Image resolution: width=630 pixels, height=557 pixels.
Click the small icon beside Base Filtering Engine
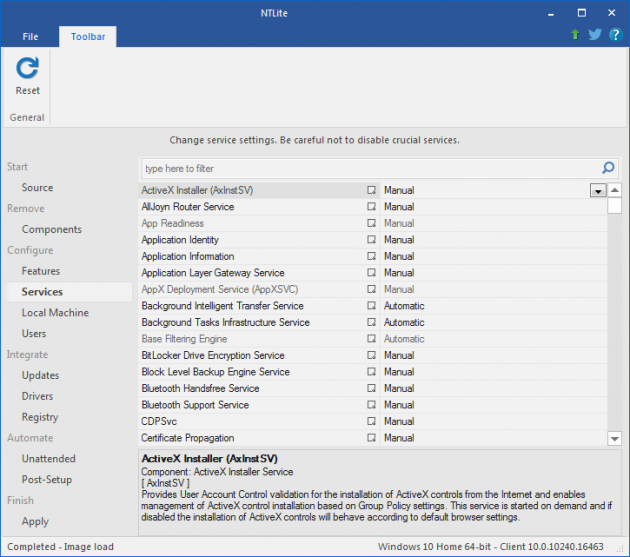(x=371, y=338)
